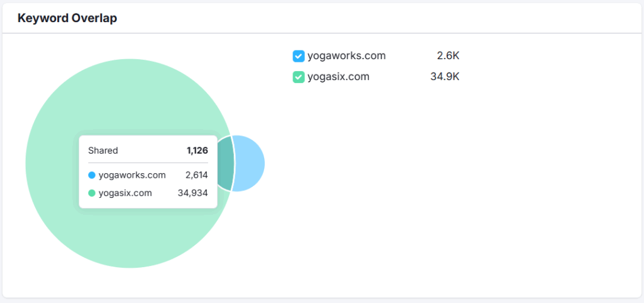Click the green dot beside yogasix.com in tooltip

tap(92, 193)
